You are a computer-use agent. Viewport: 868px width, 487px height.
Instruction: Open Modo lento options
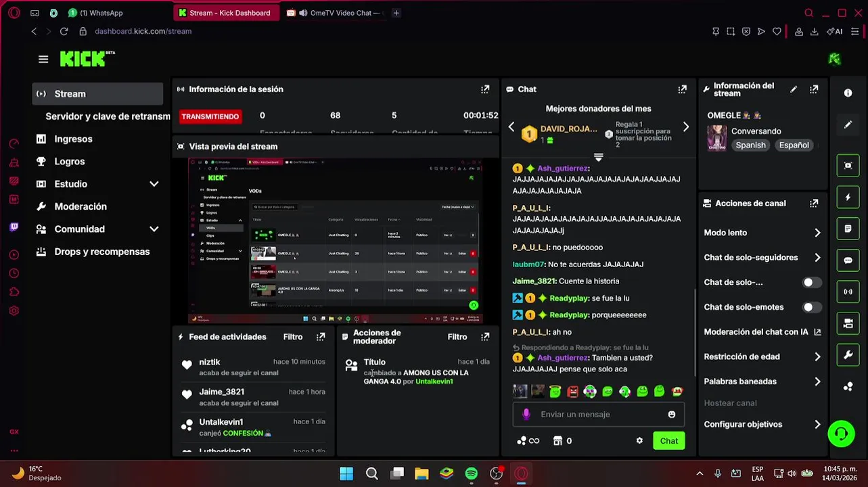(x=762, y=233)
